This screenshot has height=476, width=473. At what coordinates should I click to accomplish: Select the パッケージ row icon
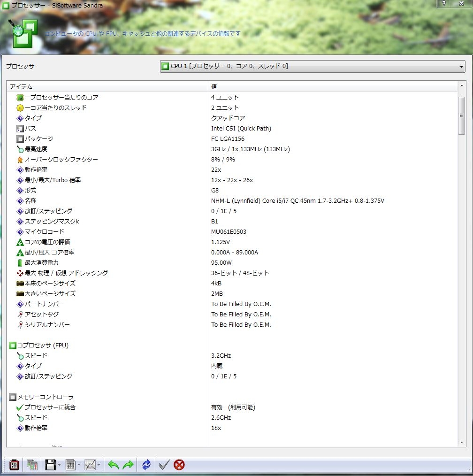[20, 139]
